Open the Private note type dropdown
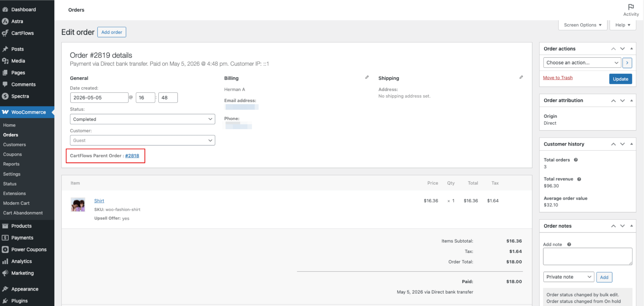 pyautogui.click(x=569, y=277)
